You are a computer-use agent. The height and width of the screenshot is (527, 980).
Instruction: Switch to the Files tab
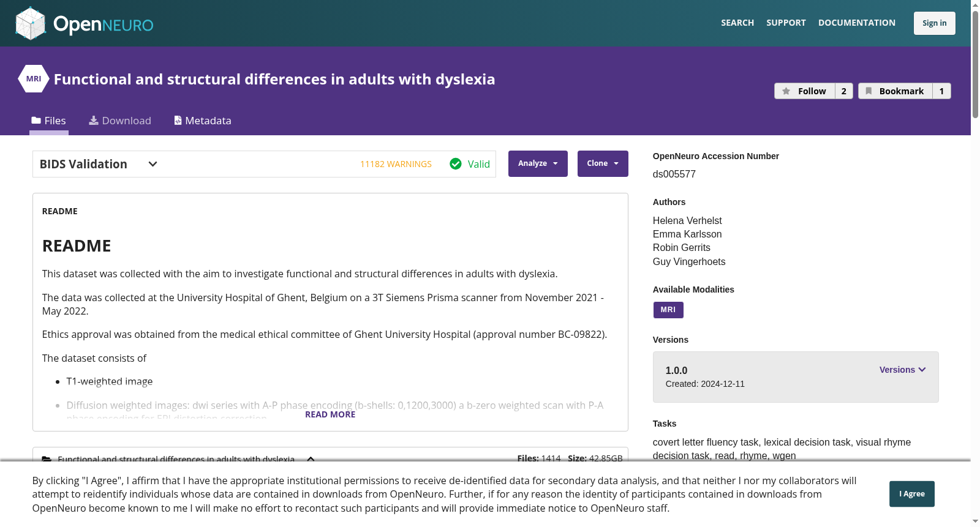49,121
